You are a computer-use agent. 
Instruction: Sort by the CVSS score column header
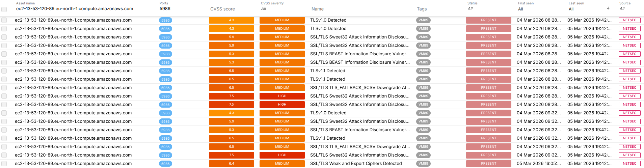(x=222, y=9)
